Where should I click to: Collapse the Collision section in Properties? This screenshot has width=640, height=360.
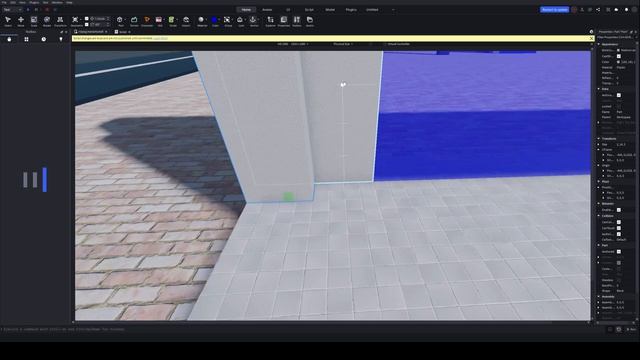click(599, 216)
